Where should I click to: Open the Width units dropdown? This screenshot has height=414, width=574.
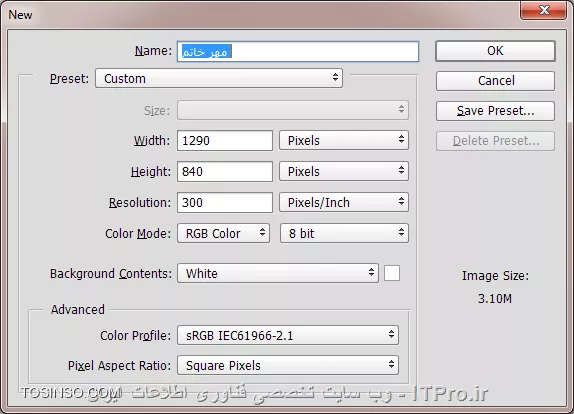[x=344, y=141]
